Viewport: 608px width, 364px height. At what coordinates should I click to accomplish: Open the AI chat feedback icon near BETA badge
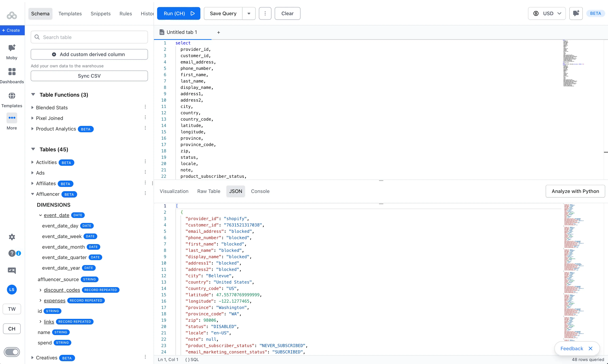(x=576, y=13)
